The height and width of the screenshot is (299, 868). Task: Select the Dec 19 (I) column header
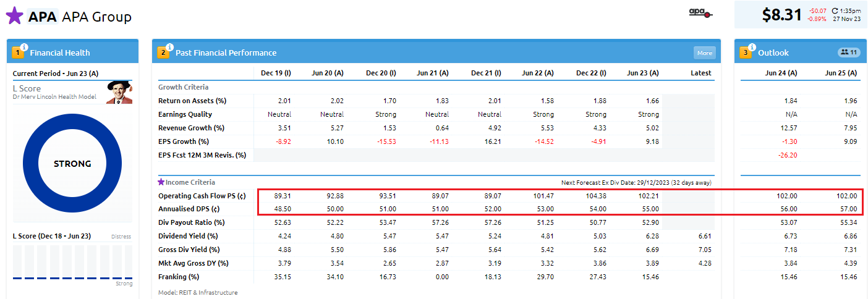pos(276,73)
